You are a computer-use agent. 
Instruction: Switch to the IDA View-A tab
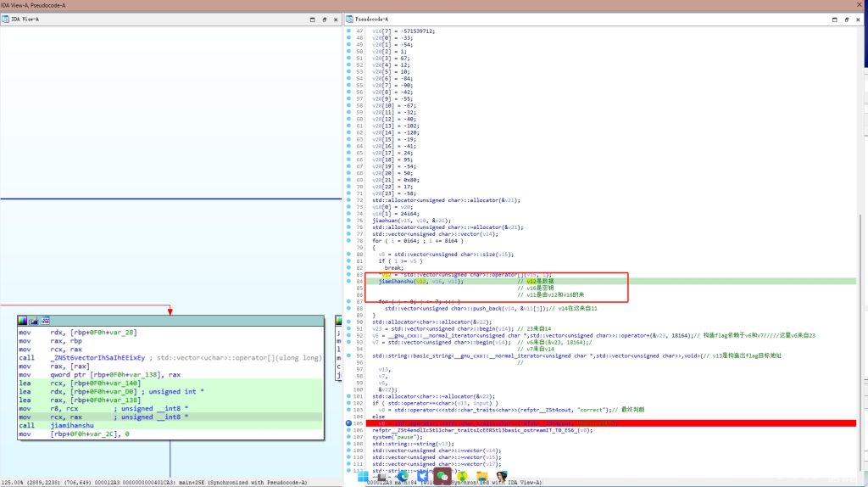point(25,20)
